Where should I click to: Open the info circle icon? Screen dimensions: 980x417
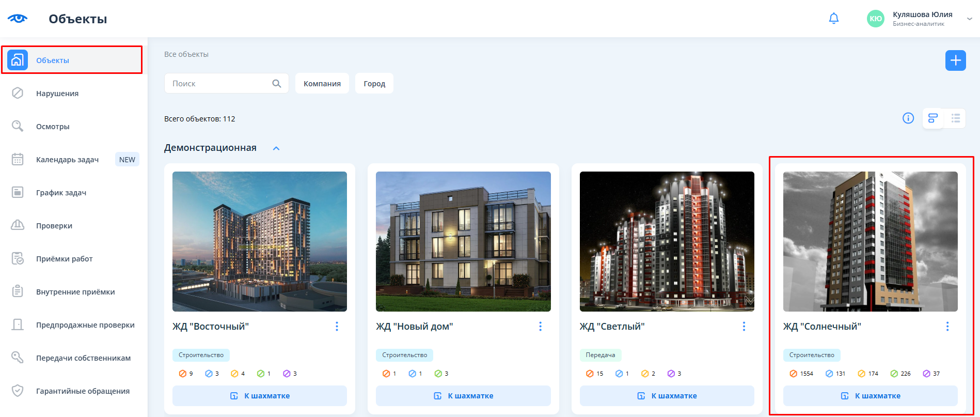[x=908, y=118]
